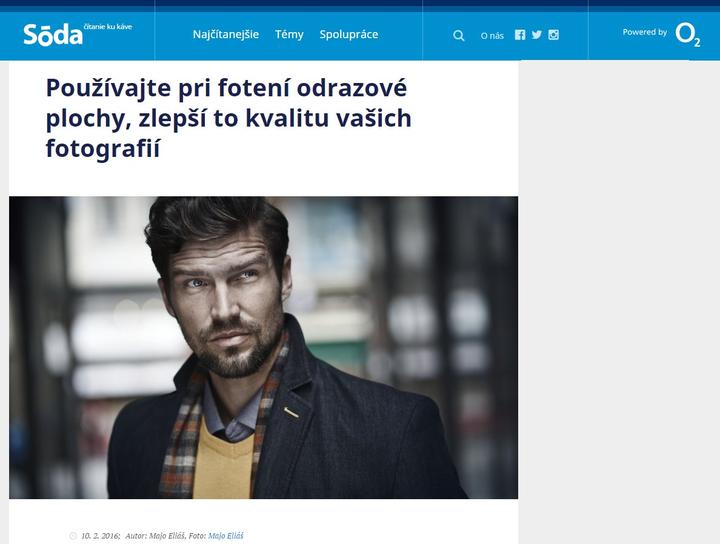Click the Foto: label in byline
Viewport: 720px width, 544px height.
197,536
